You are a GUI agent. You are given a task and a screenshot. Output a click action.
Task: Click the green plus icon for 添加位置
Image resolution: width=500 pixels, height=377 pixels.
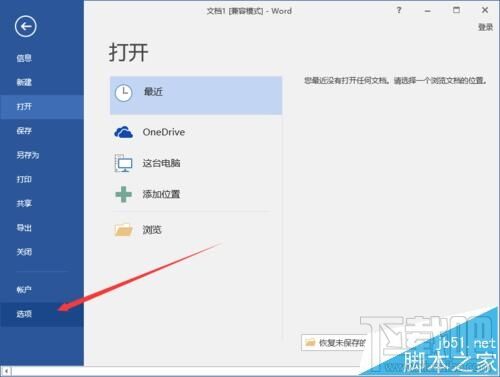pyautogui.click(x=123, y=194)
